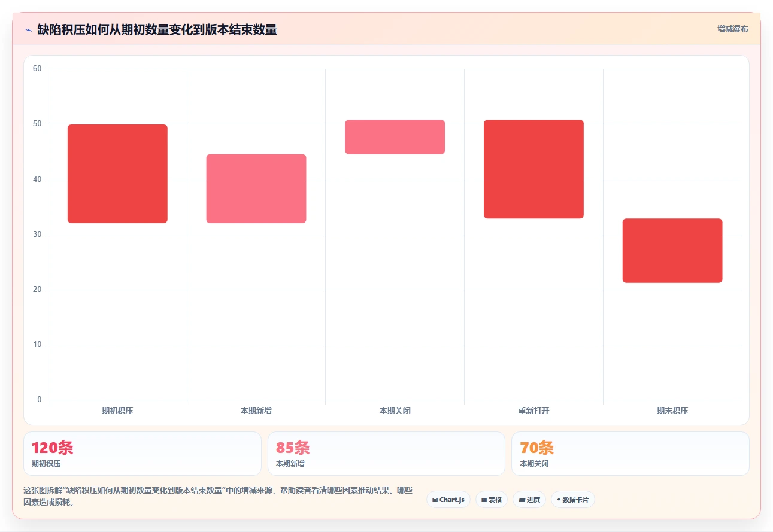Select the 85条 本期新增 data card
Image resolution: width=773 pixels, height=532 pixels.
coord(386,454)
